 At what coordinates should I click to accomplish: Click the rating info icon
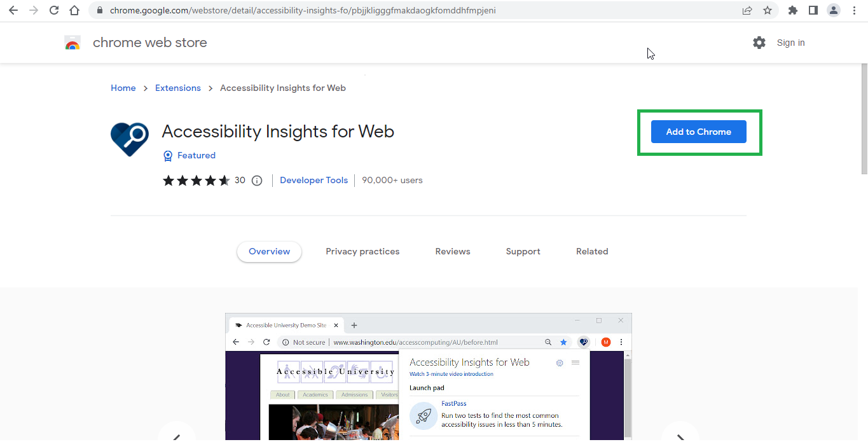(257, 181)
